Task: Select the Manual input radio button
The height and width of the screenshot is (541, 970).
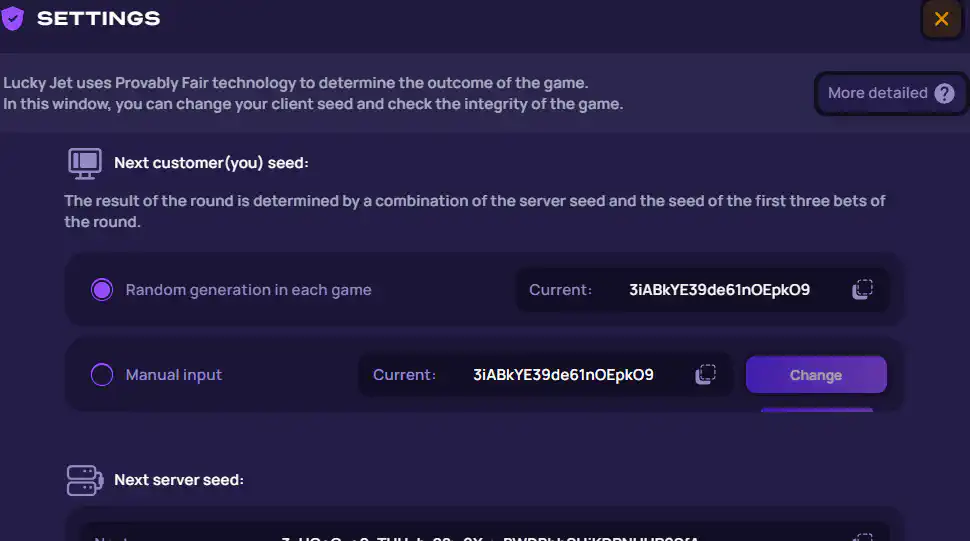Action: (102, 375)
